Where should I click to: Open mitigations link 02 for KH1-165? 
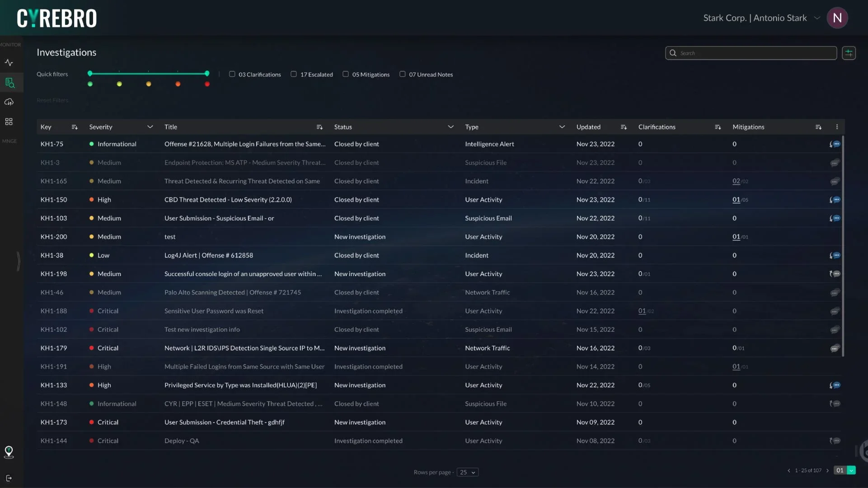coord(736,181)
